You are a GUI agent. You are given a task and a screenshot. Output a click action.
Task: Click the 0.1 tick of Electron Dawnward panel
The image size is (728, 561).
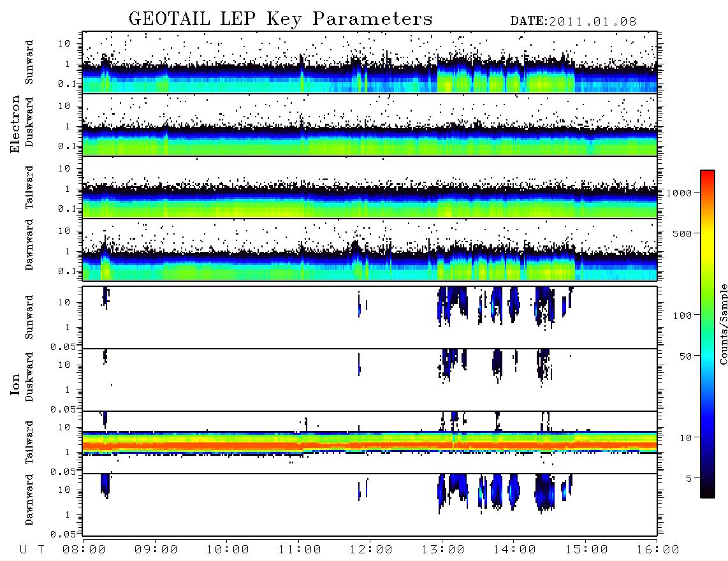point(67,271)
